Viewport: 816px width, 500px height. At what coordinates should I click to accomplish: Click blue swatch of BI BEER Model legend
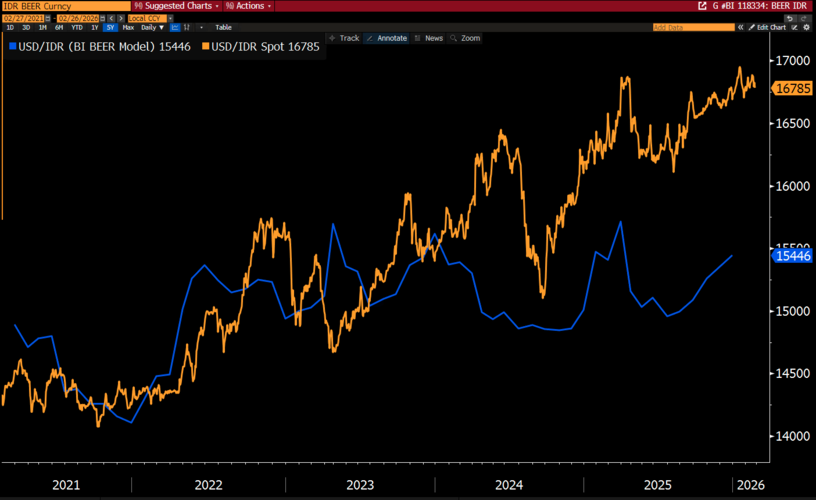(11, 47)
